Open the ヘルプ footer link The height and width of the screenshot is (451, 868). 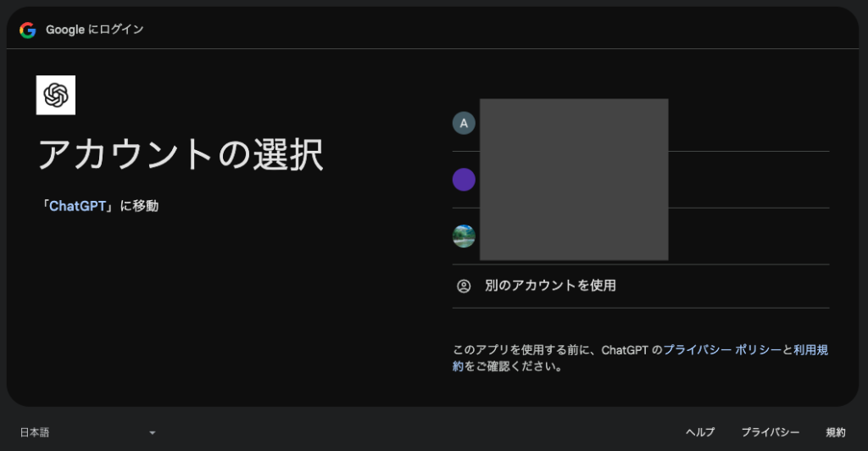click(700, 432)
